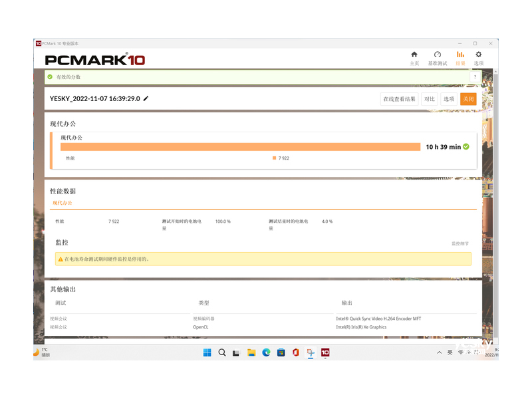This screenshot has width=532, height=399.
Task: Click the OpenCL type cell
Action: click(201, 327)
